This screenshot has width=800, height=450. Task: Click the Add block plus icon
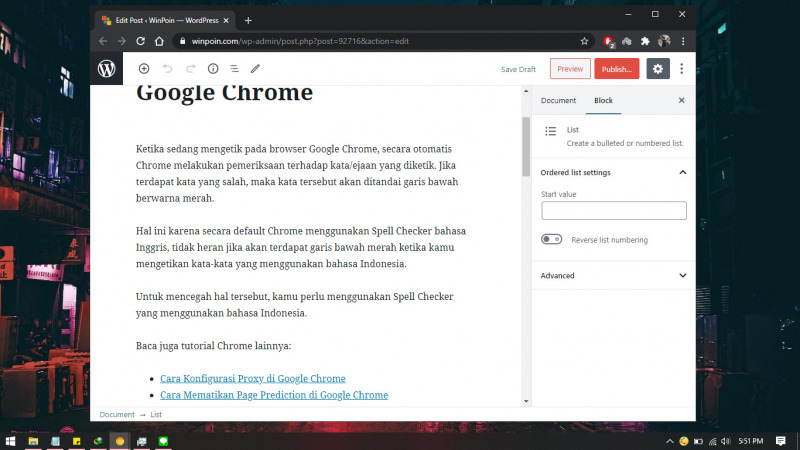[144, 68]
